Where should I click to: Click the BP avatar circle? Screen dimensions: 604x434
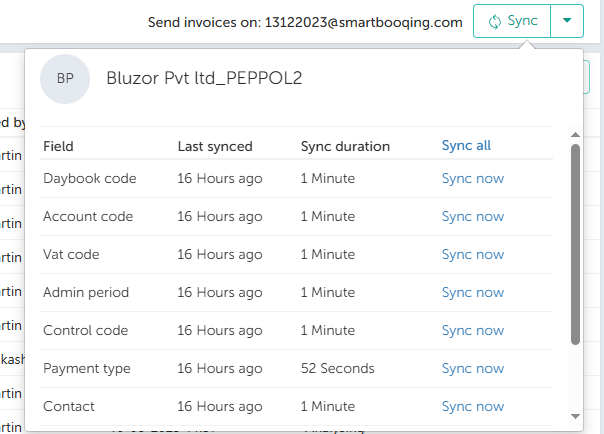65,80
